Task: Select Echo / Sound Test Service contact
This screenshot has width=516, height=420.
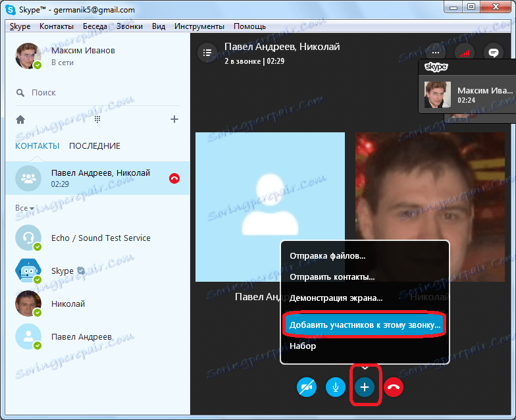Action: [97, 238]
